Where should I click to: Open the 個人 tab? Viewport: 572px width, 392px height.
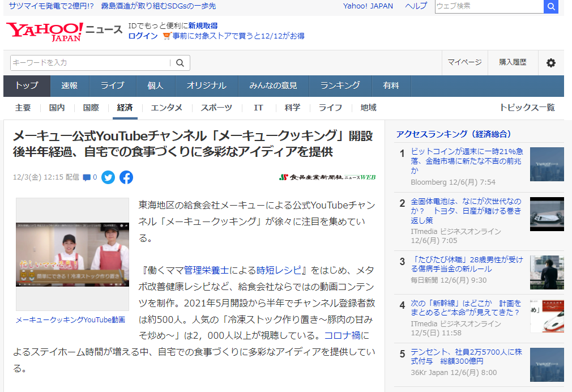155,86
